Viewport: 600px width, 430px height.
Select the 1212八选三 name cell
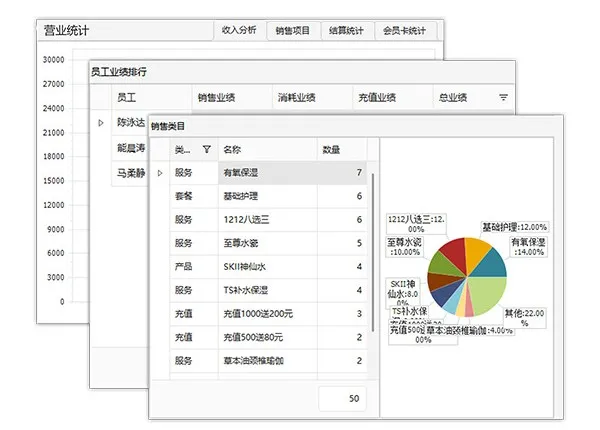tap(268, 220)
